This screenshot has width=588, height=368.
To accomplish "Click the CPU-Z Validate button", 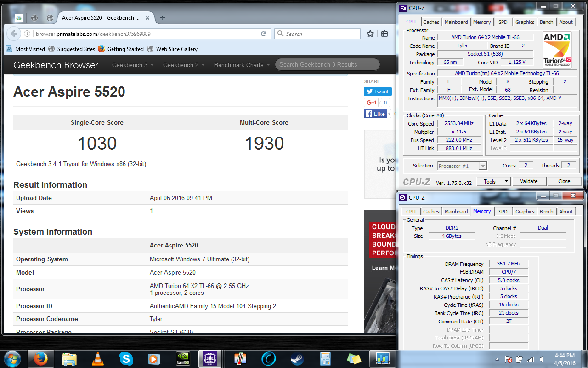I will (529, 181).
